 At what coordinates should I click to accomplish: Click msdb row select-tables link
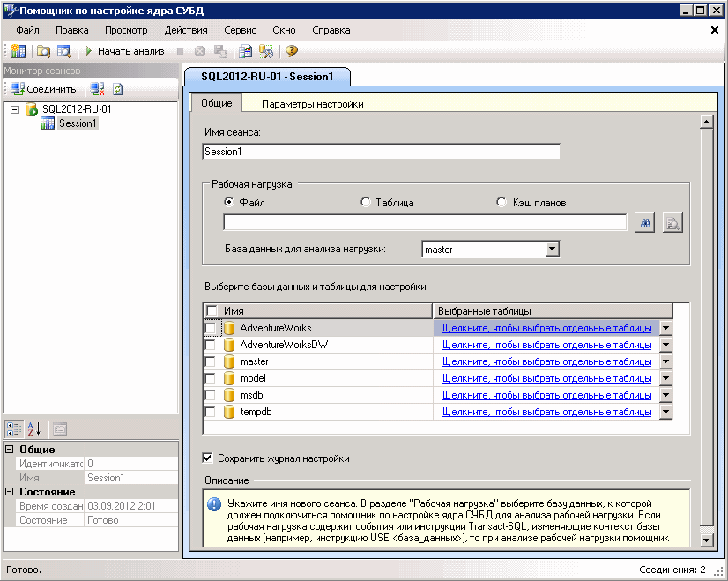(546, 395)
